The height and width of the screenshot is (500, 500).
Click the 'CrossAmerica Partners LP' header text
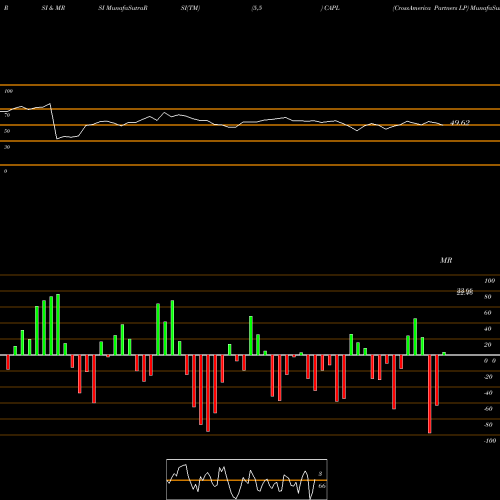tap(431, 8)
